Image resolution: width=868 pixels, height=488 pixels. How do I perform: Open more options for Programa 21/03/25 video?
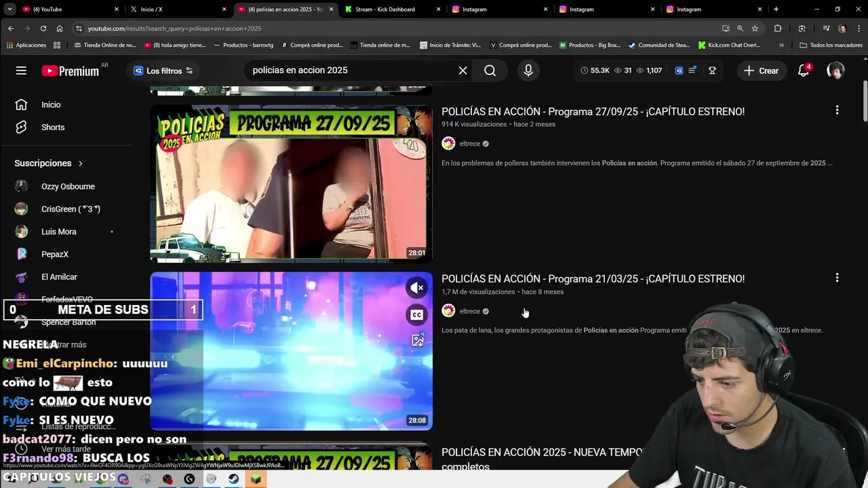837,277
